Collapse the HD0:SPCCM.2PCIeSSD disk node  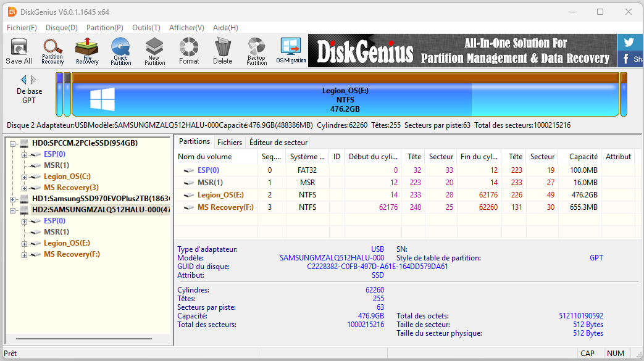(13, 143)
